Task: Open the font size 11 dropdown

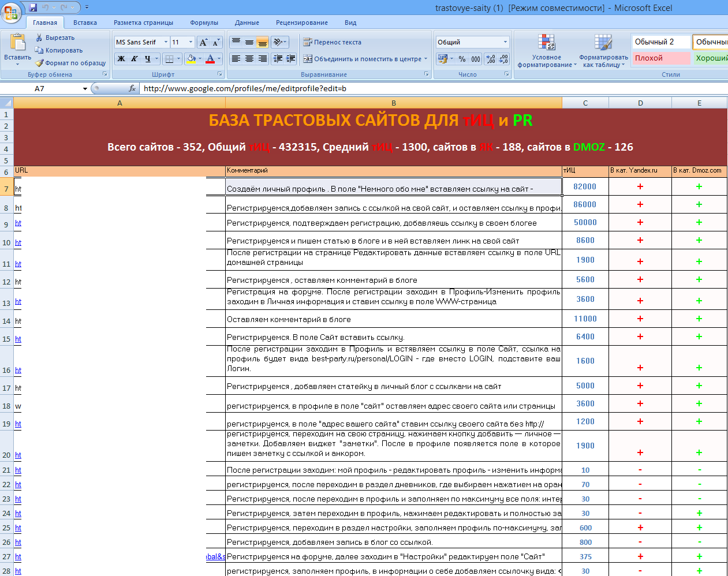Action: 191,42
